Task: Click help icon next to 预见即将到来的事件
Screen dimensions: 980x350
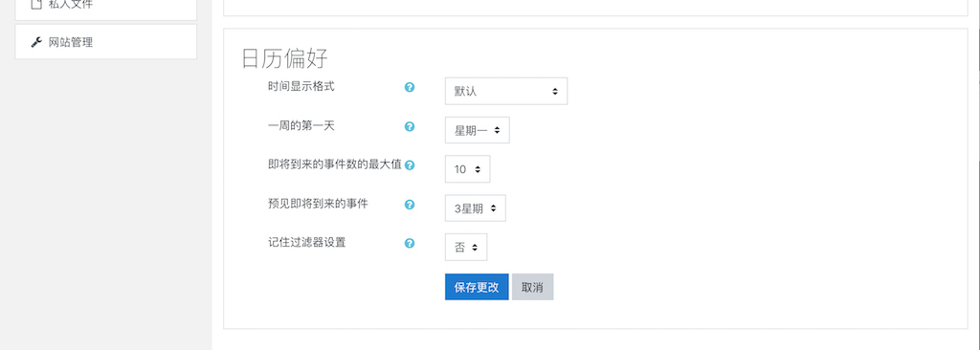Action: pos(410,205)
